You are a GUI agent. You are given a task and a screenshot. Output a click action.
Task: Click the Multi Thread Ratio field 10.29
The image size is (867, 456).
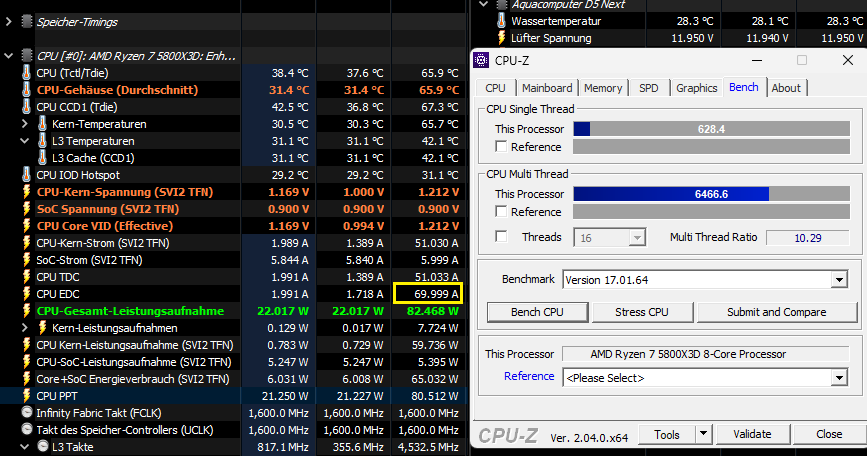click(x=808, y=238)
